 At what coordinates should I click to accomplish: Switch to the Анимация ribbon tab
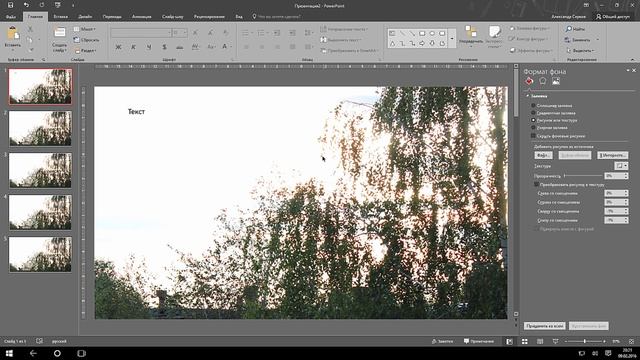[142, 17]
